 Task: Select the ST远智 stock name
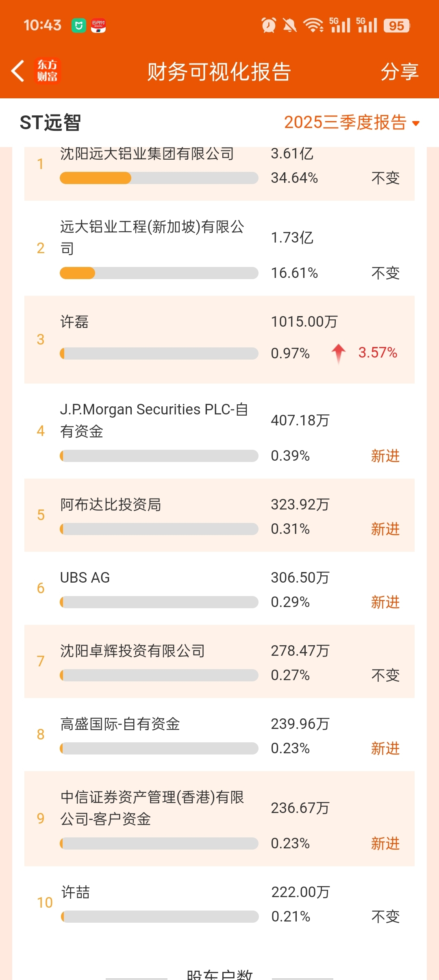[x=50, y=122]
